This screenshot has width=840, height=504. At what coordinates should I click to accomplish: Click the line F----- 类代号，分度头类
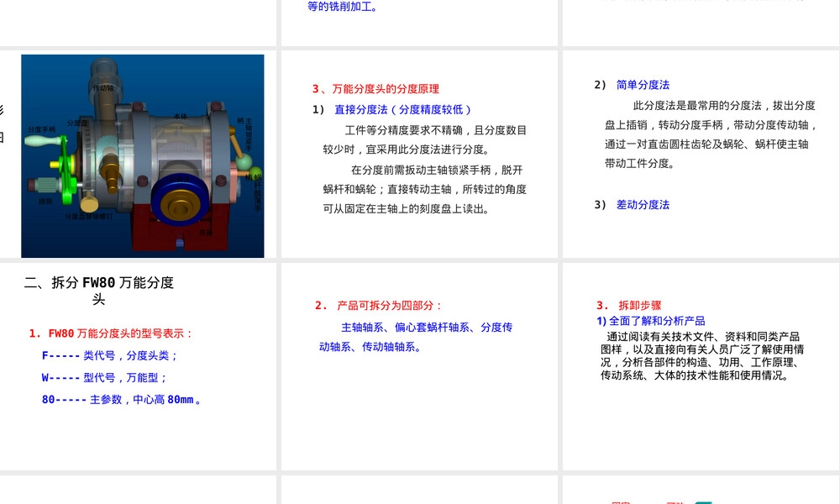[x=110, y=355]
